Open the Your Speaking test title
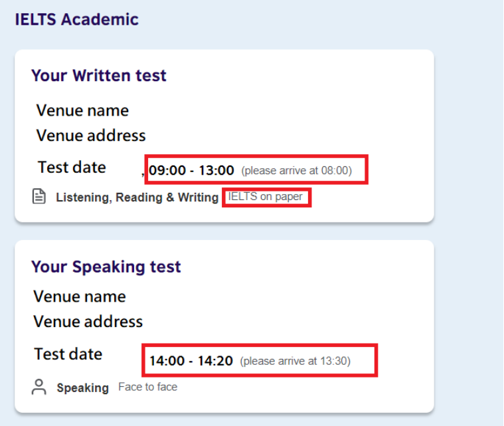504x426 pixels. point(106,267)
